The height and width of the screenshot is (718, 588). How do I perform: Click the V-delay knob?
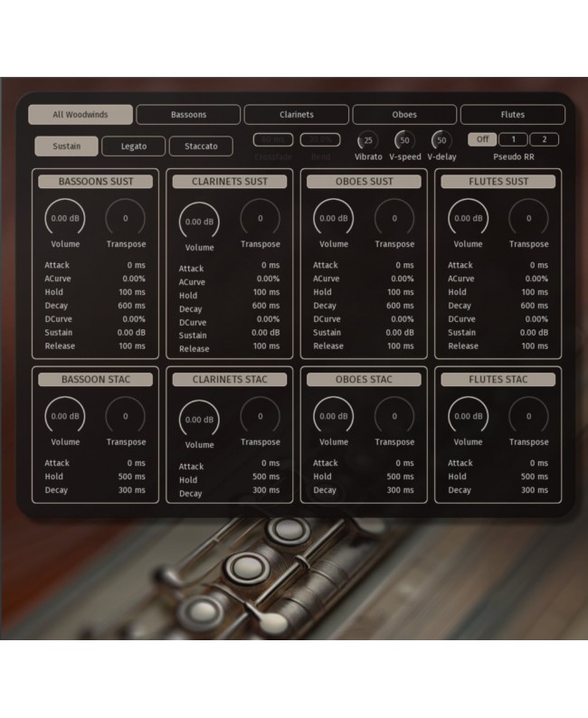click(441, 140)
